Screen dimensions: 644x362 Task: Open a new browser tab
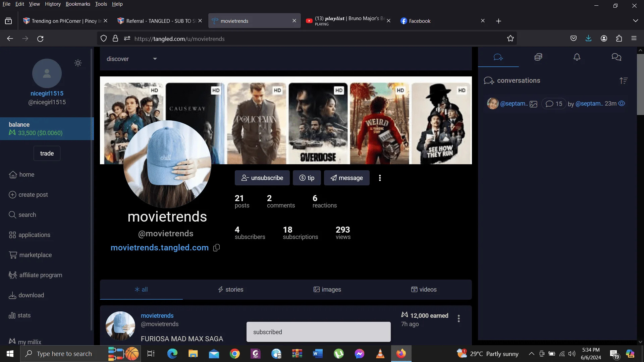click(498, 21)
